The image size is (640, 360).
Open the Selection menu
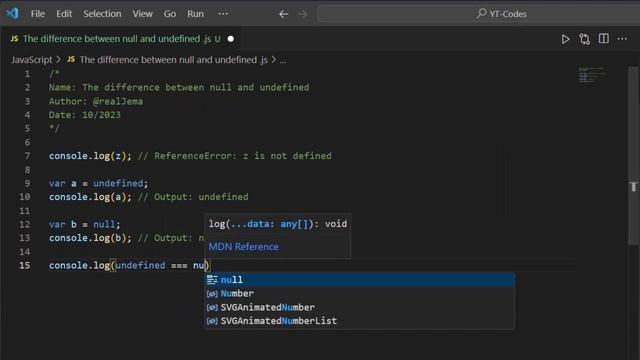tap(102, 14)
